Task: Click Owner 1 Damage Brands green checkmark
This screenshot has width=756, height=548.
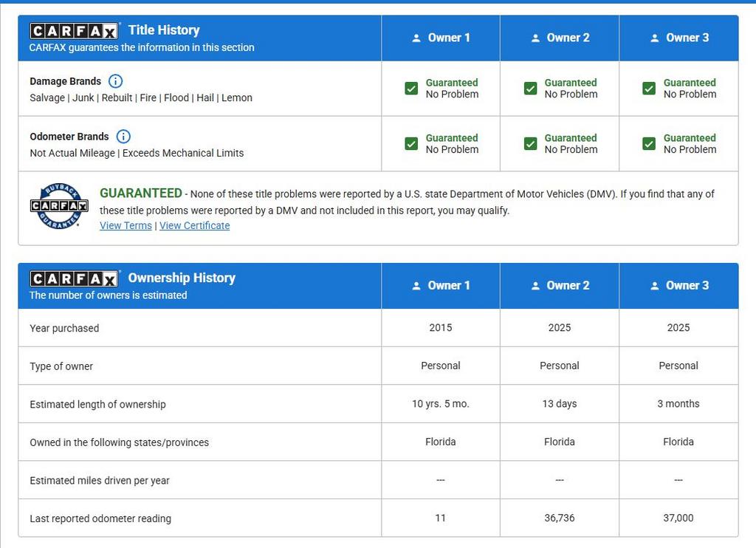Action: (x=411, y=89)
